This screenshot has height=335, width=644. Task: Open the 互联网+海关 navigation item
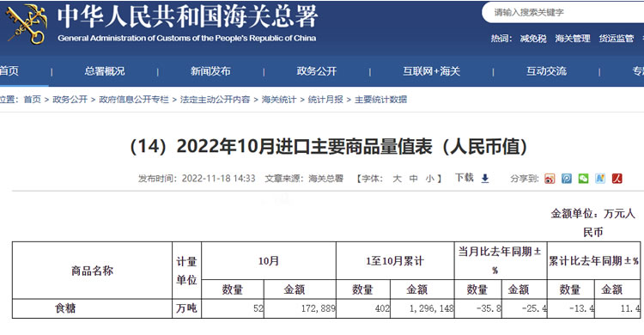431,71
